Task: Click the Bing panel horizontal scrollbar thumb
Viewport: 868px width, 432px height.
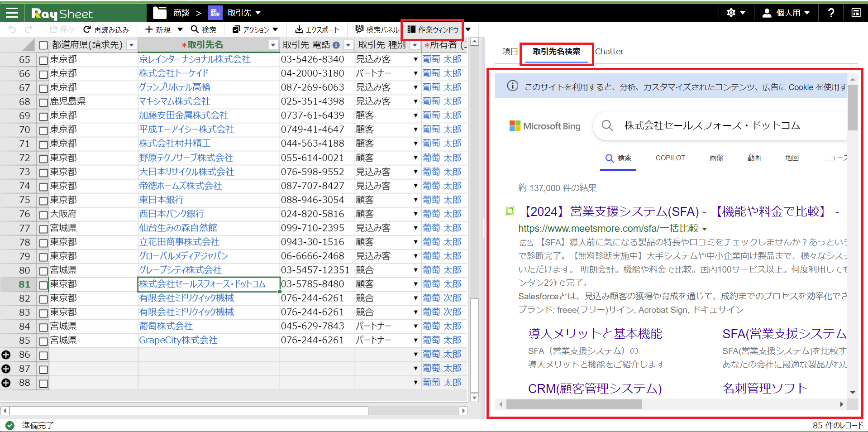Action: click(x=574, y=404)
